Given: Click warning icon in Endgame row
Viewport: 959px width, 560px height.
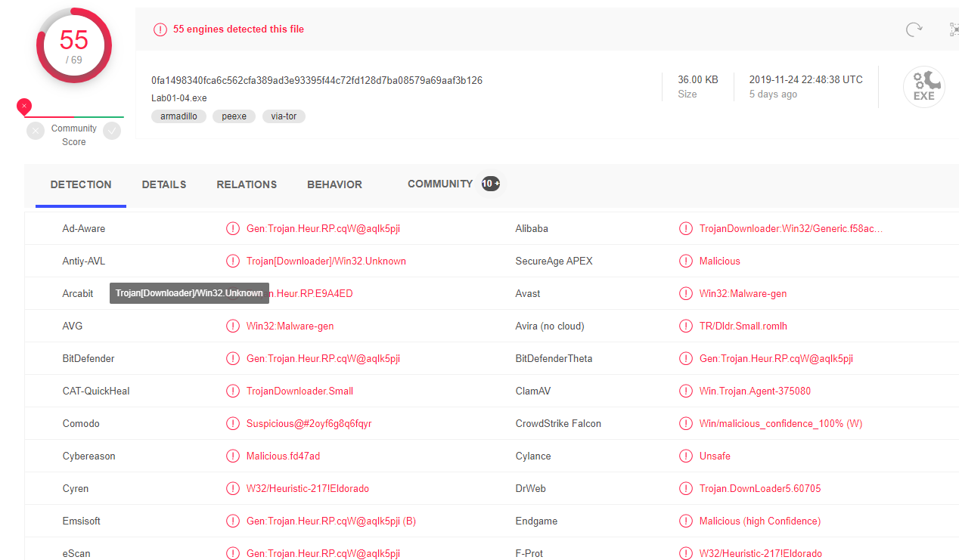Looking at the screenshot, I should (x=686, y=521).
